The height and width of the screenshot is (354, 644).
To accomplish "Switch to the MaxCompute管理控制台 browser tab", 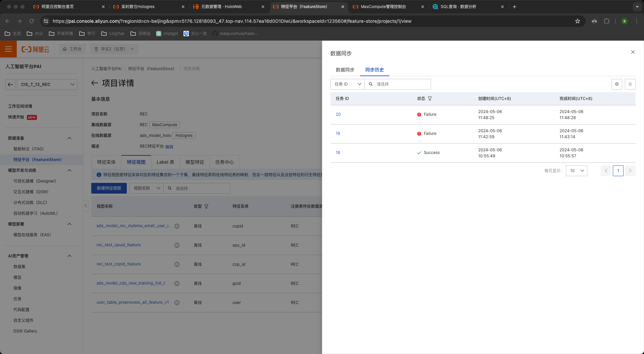I will pos(383,7).
